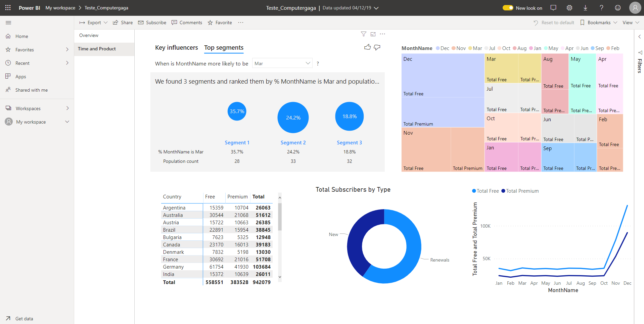Toggle Total Free legend series
The width and height of the screenshot is (644, 324).
(485, 191)
